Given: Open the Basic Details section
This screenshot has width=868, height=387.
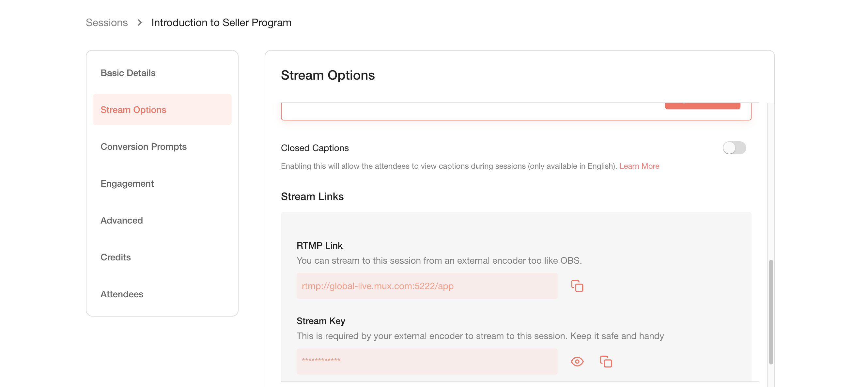Looking at the screenshot, I should [x=162, y=73].
